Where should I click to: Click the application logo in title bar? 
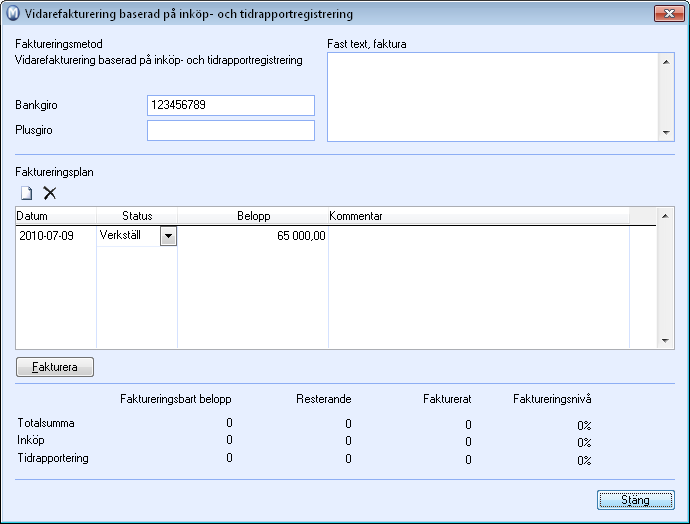[x=13, y=14]
